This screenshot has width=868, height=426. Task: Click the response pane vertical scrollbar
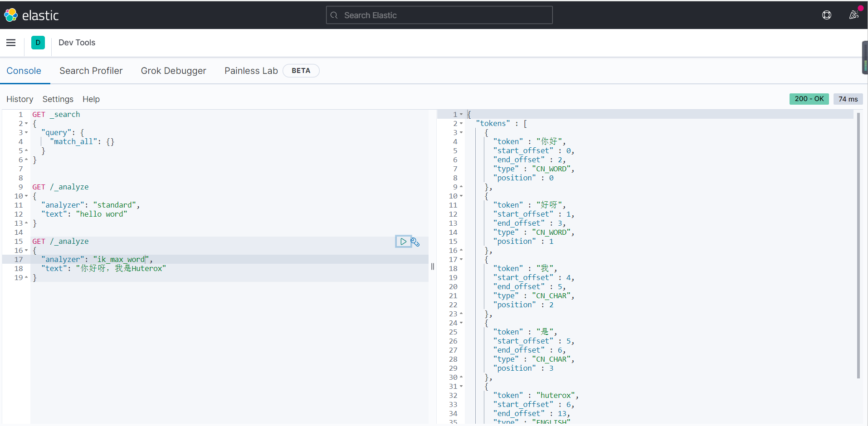coord(858,245)
